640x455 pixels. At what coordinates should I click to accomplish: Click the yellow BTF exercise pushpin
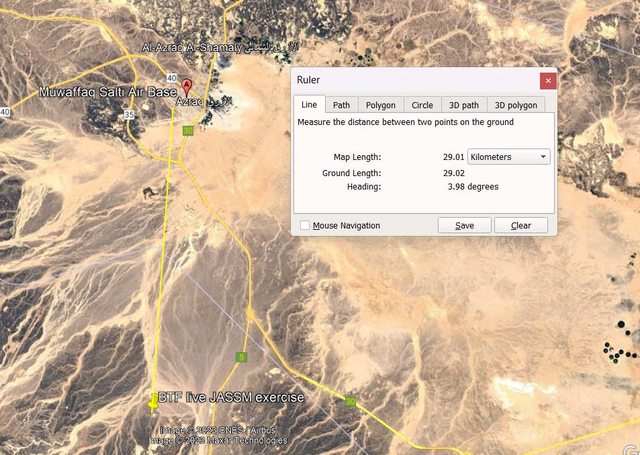(x=153, y=399)
